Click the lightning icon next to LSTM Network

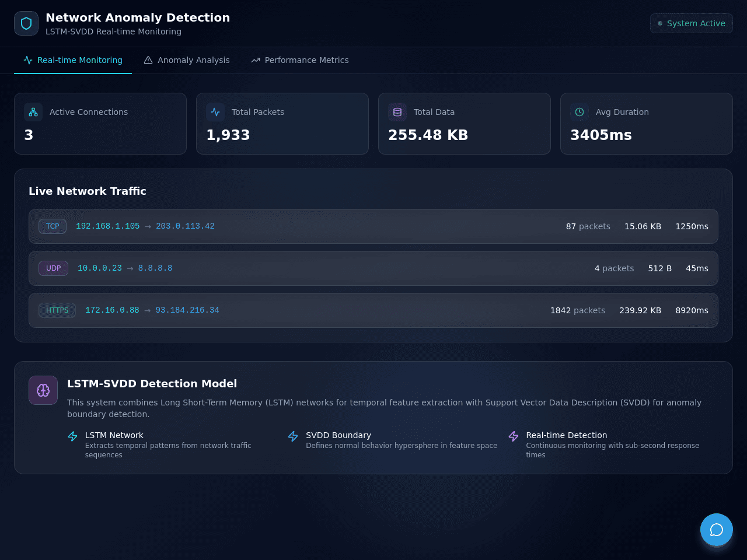[73, 436]
